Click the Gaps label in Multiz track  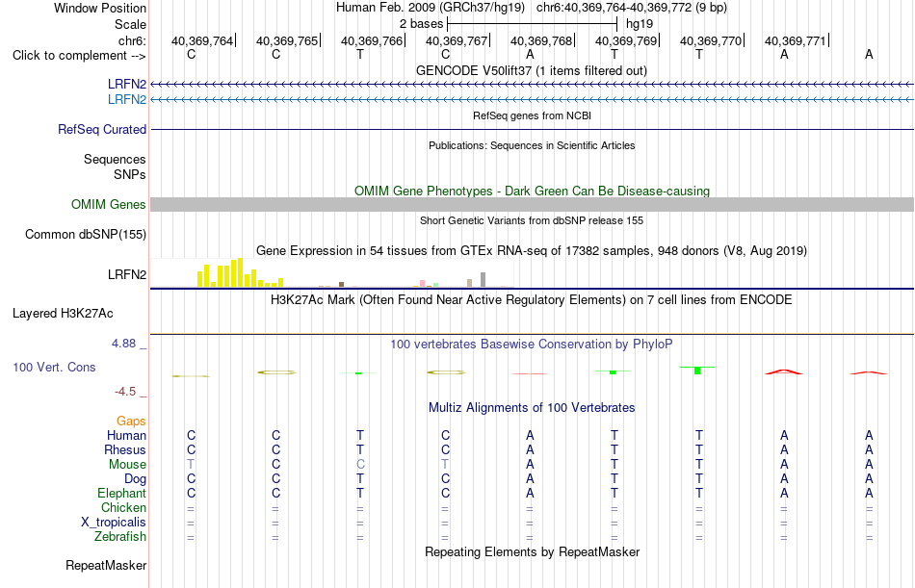pyautogui.click(x=131, y=422)
